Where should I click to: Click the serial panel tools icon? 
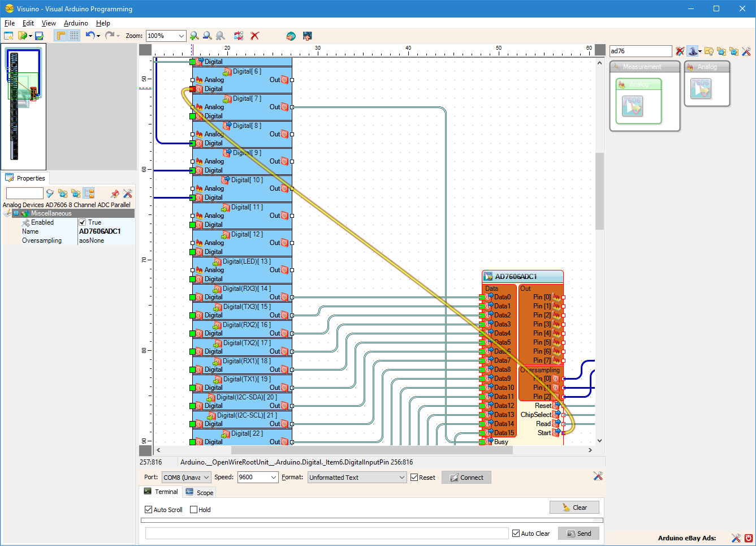point(598,476)
